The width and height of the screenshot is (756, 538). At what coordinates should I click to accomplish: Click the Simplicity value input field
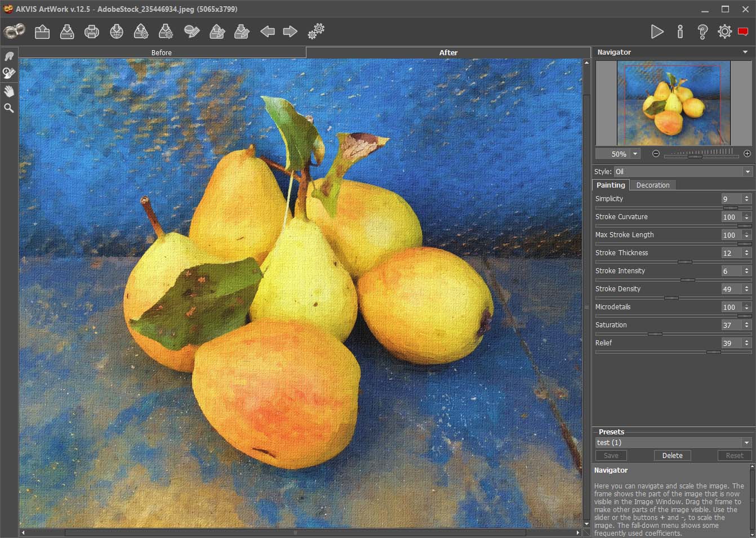tap(731, 199)
